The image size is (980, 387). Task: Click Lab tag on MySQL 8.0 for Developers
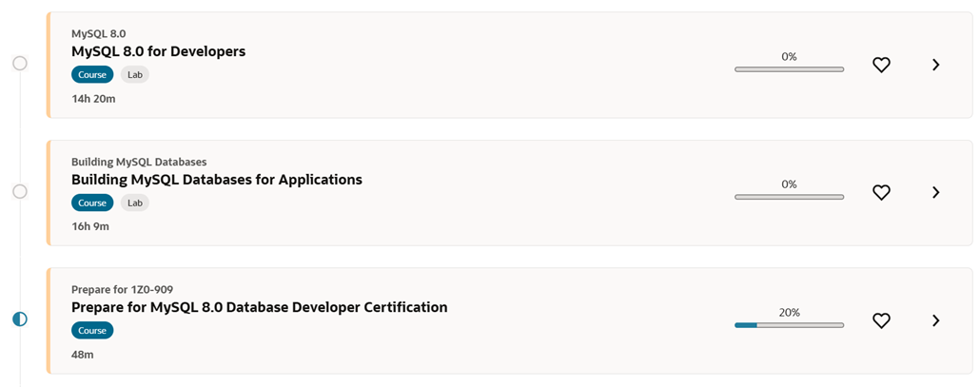[135, 74]
